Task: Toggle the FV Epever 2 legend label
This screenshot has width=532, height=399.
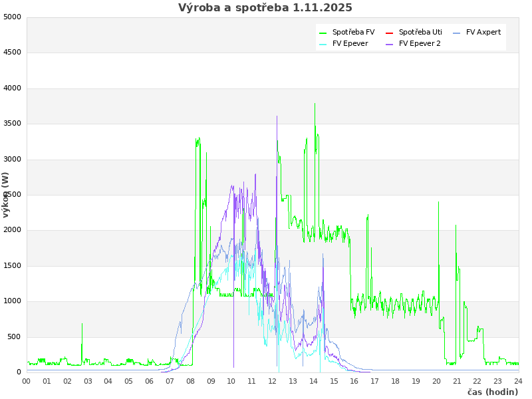Action: [420, 43]
